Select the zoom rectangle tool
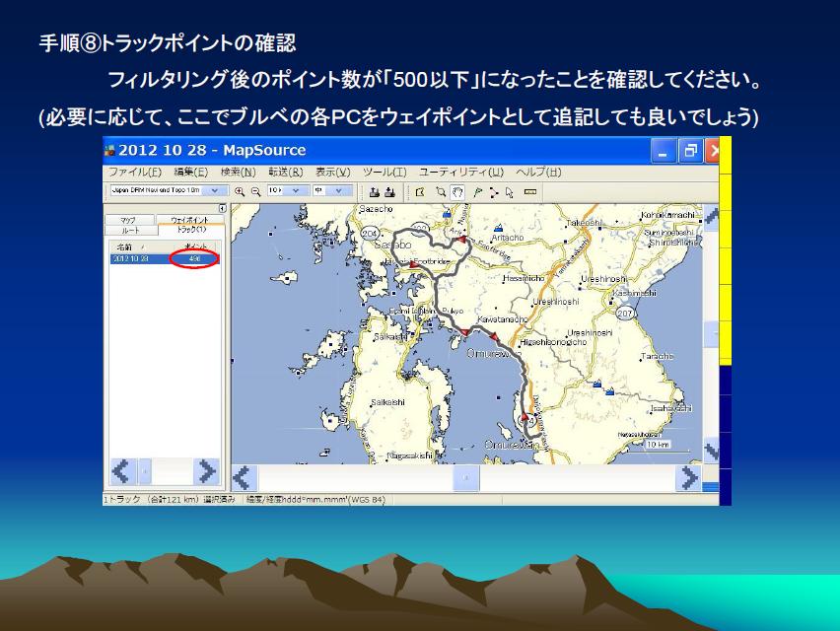Image resolution: width=840 pixels, height=631 pixels. [x=441, y=191]
